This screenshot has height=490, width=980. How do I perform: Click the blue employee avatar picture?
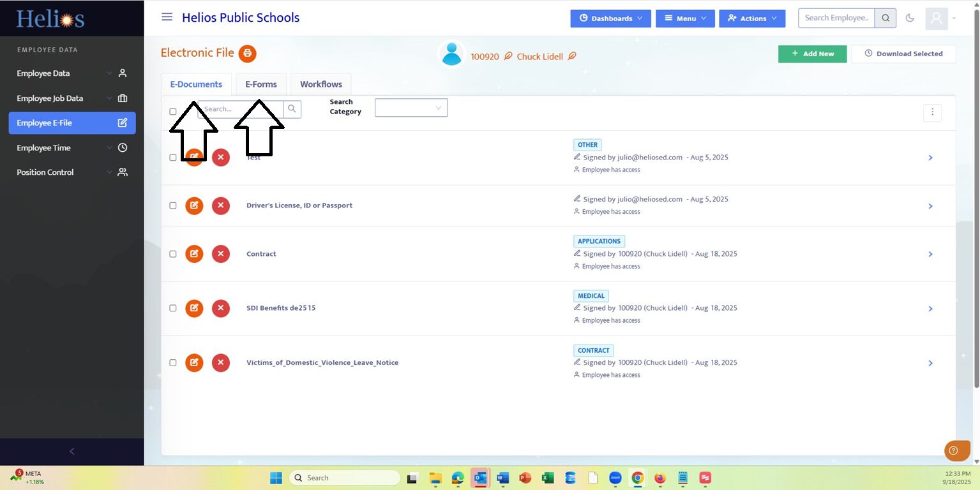coord(451,54)
